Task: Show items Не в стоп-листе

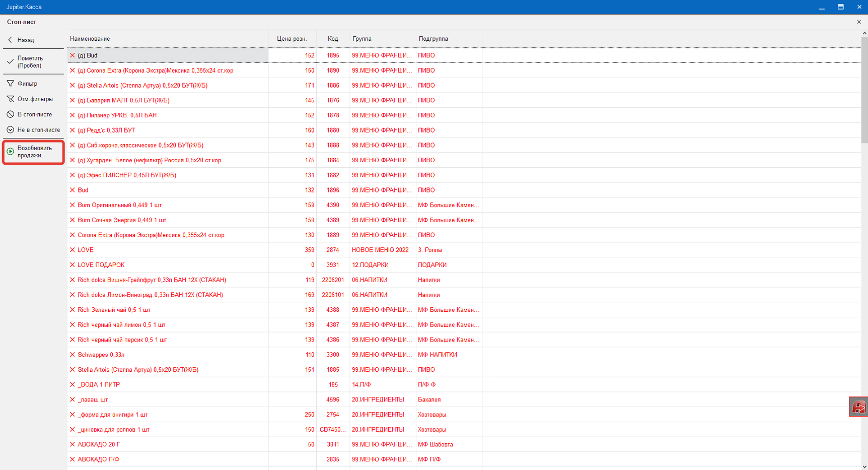Action: tap(33, 130)
